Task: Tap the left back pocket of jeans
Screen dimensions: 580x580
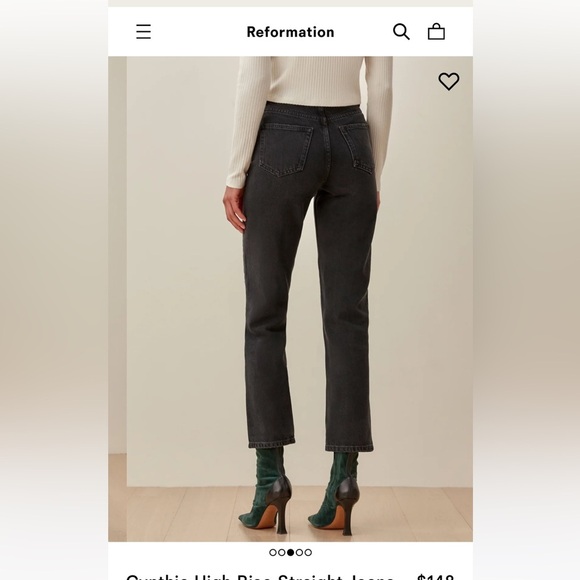Action: click(x=285, y=150)
